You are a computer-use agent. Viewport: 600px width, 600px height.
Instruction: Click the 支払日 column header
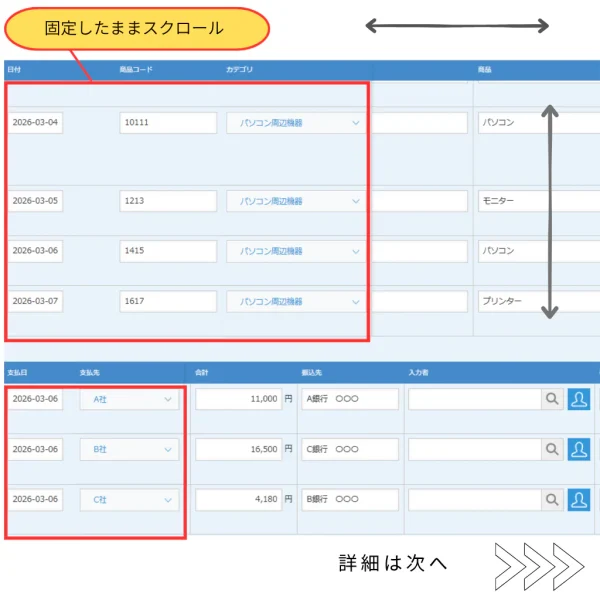point(17,373)
